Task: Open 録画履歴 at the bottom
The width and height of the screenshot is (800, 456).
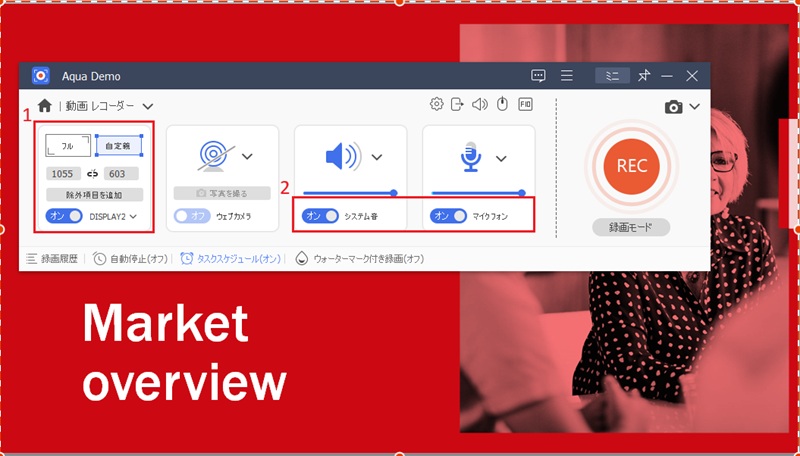Action: point(52,259)
